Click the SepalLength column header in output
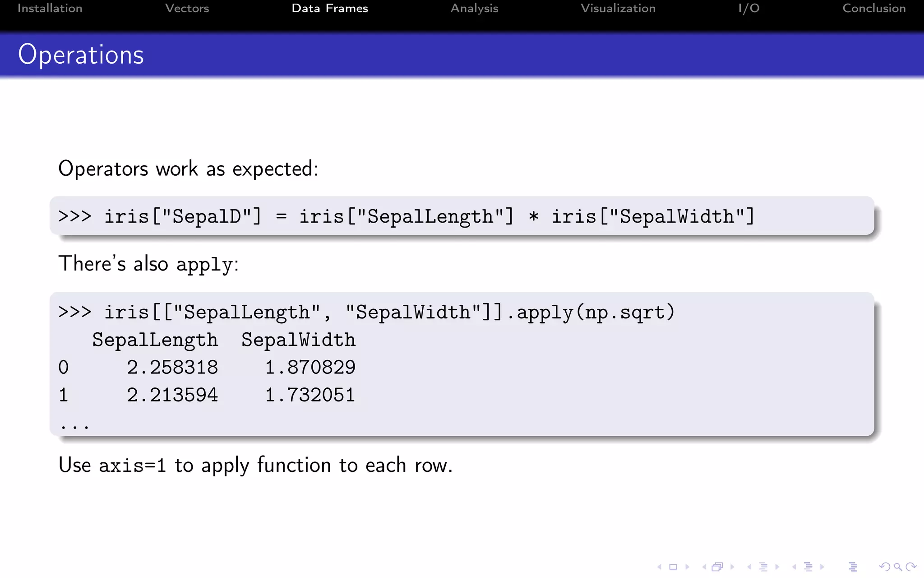 (155, 340)
